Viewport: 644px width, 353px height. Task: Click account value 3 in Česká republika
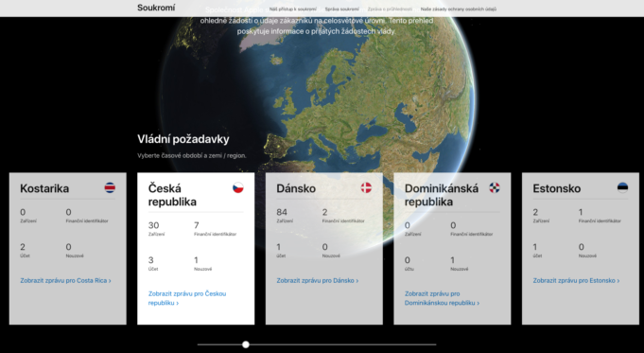tap(150, 260)
